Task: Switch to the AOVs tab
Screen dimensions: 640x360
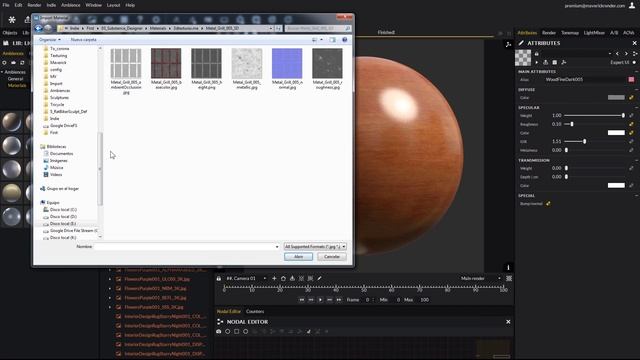Action: (x=629, y=33)
